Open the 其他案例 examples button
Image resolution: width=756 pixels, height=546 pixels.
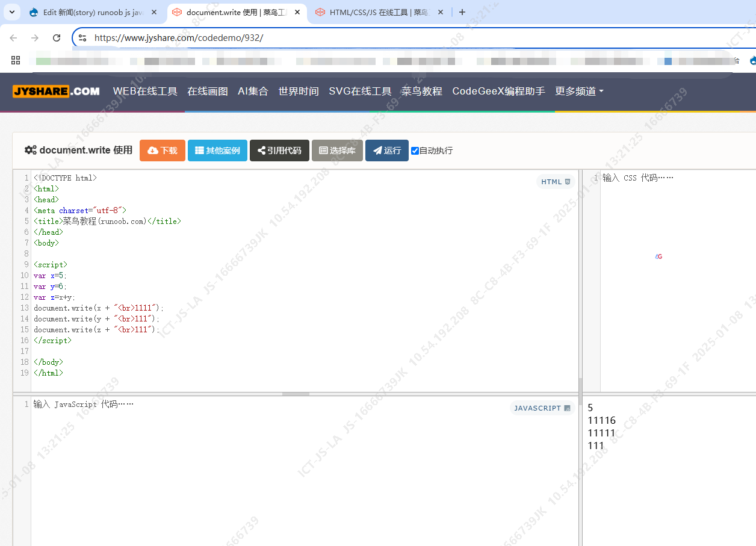coord(217,150)
